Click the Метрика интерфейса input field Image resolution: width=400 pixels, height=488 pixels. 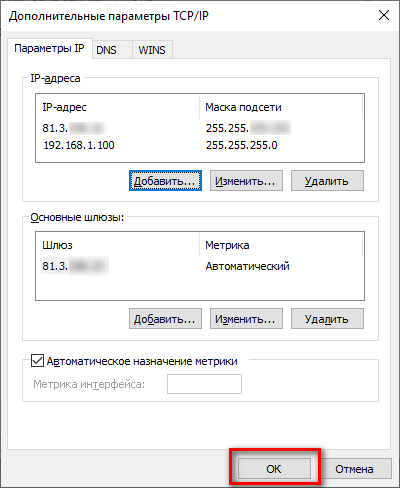204,384
